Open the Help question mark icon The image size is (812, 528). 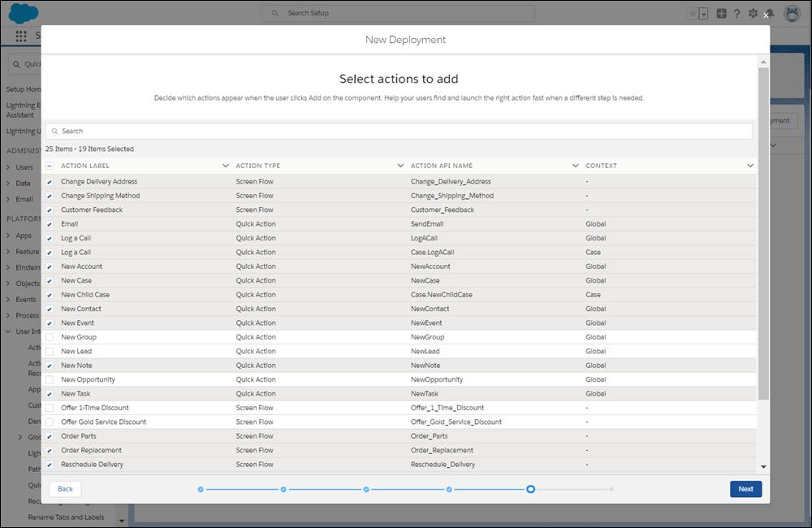737,14
